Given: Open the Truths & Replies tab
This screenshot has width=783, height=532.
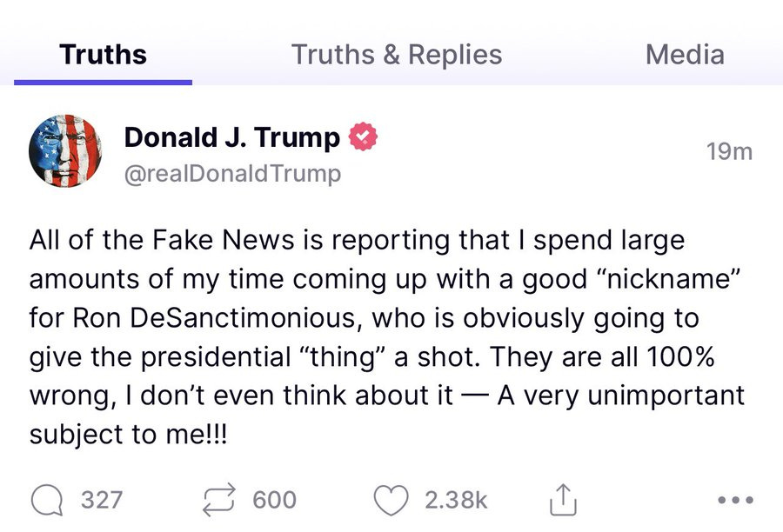Looking at the screenshot, I should 397,55.
